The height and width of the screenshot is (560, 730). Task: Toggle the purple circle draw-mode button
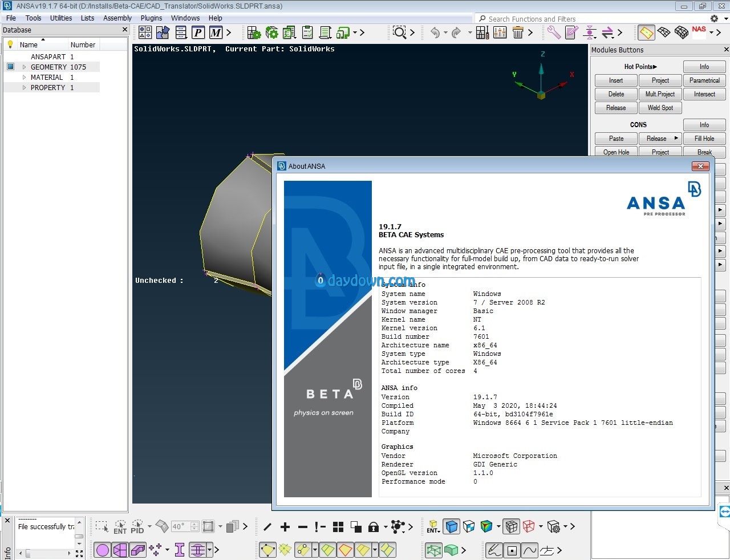point(103,550)
